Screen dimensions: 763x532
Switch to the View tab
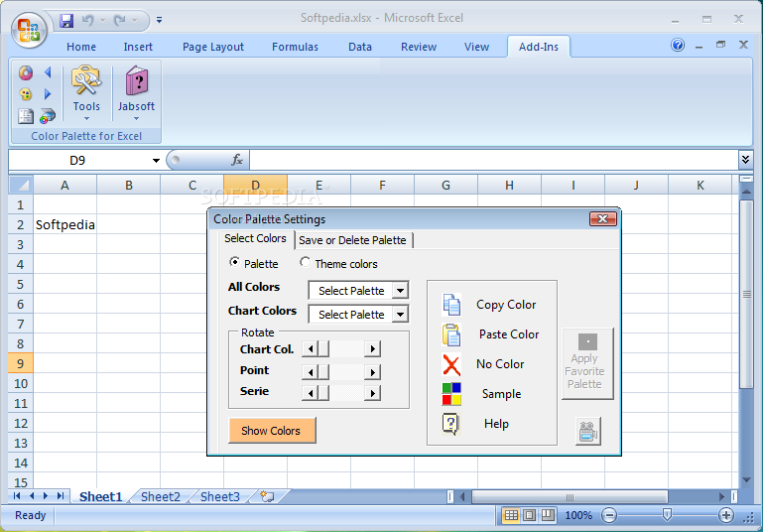(476, 47)
